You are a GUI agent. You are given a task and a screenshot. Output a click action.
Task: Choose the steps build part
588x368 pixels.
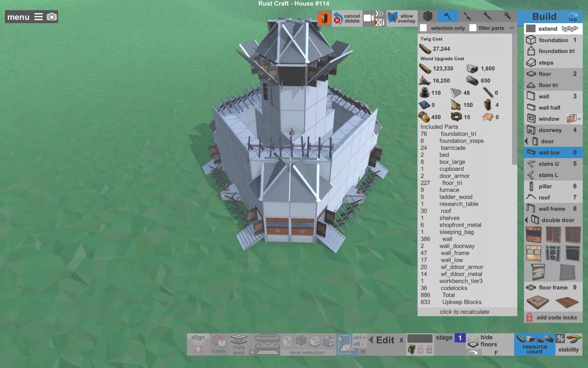[553, 63]
